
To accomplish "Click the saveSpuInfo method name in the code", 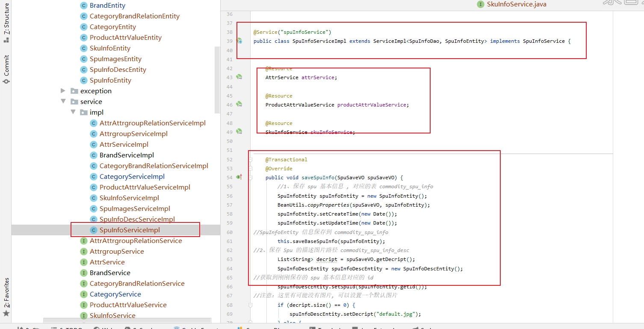I will pos(317,178).
